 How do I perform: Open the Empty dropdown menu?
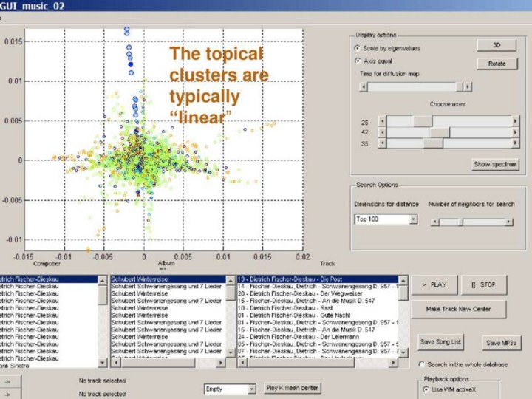click(x=251, y=389)
